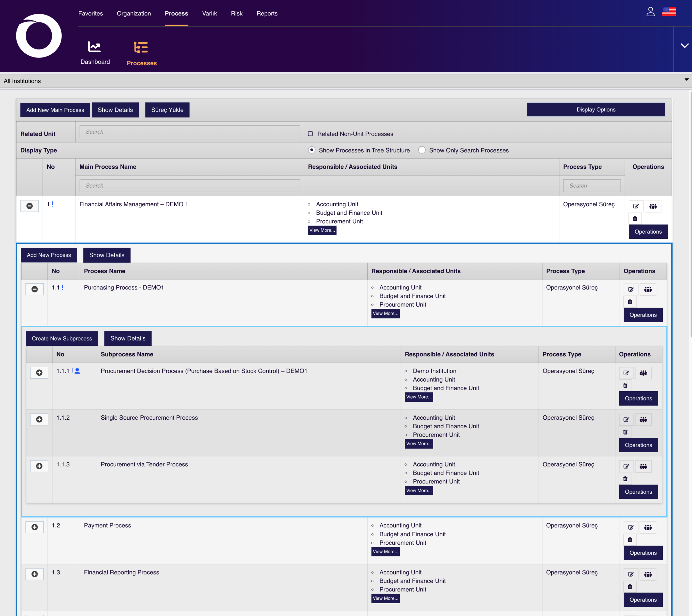The image size is (692, 616).
Task: Expand the Financial Reporting Process row
Action: tap(35, 574)
